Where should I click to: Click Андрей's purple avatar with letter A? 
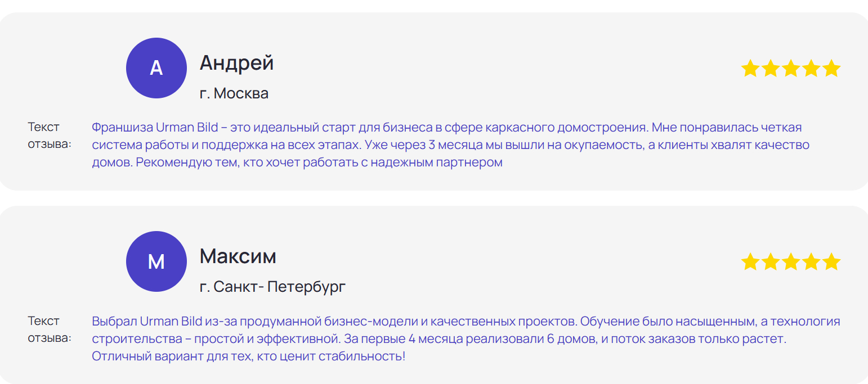click(x=156, y=68)
